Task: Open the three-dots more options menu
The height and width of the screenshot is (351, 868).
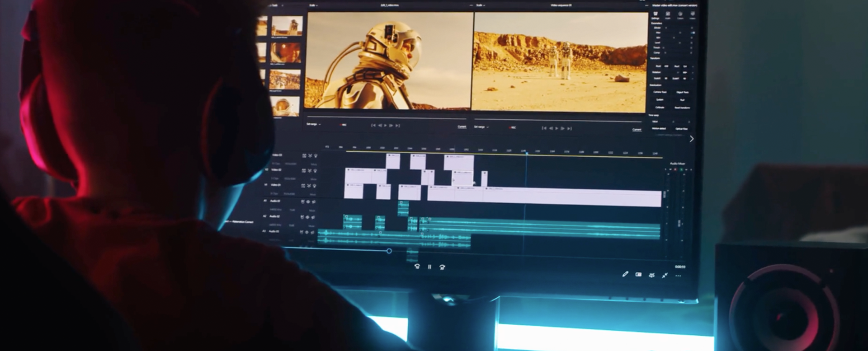Action: click(678, 276)
